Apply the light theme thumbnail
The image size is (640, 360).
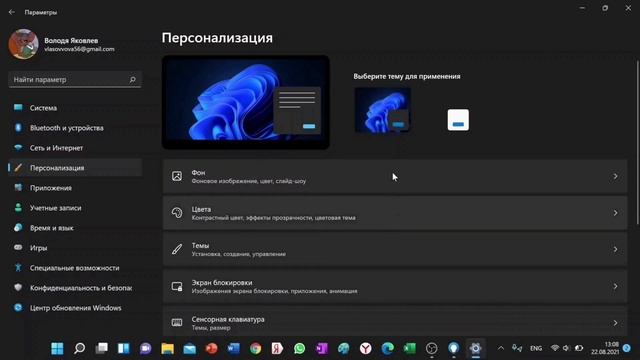click(458, 120)
